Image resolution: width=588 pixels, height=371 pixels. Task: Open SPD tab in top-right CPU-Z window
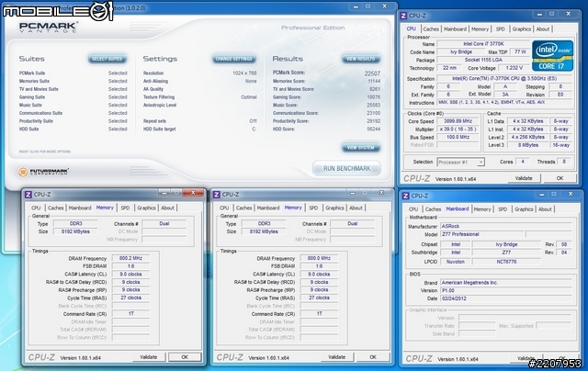click(x=500, y=28)
